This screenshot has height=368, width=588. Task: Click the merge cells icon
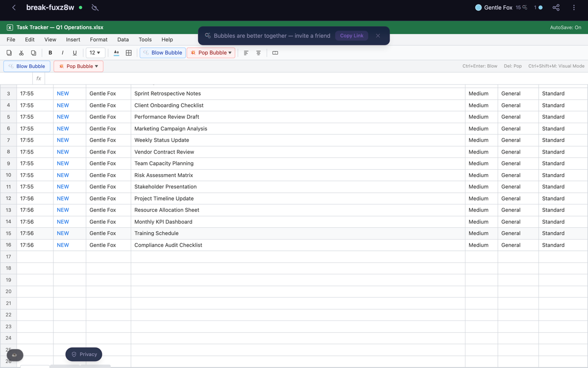click(x=275, y=53)
